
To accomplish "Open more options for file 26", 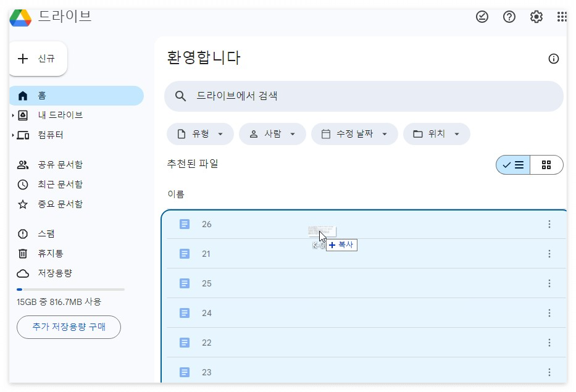I will [549, 224].
